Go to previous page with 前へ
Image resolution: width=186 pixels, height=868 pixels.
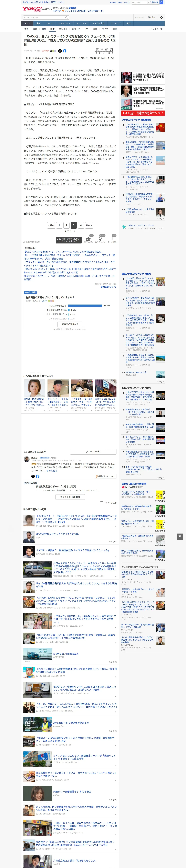point(51,225)
